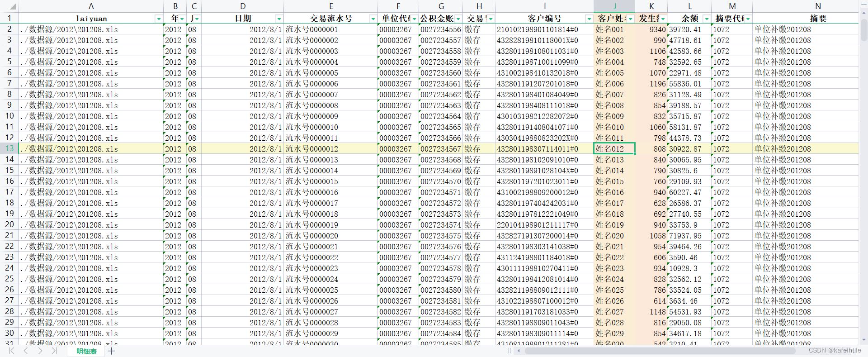The height and width of the screenshot is (357, 868).
Task: Select balance cell 71937.95
Action: coord(689,235)
